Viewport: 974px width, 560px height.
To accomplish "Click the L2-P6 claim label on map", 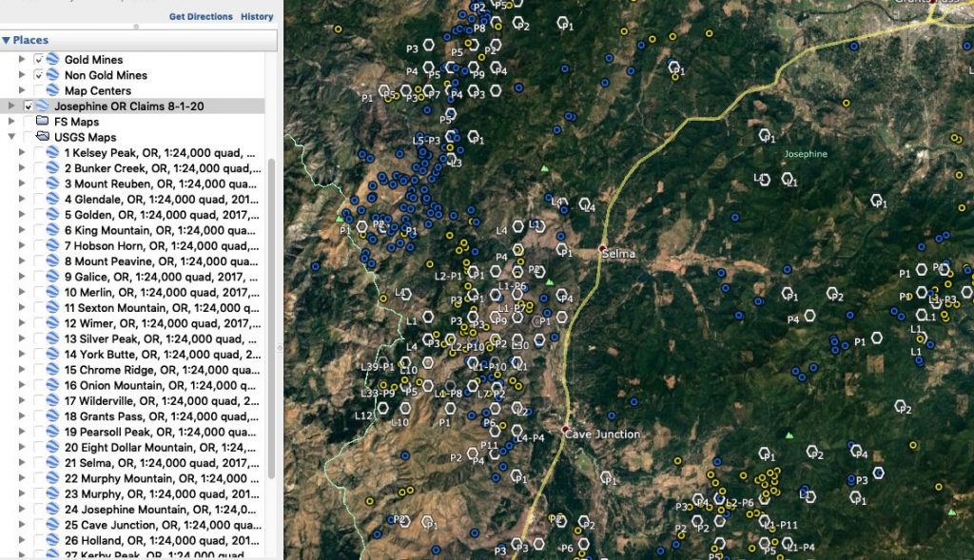I will (739, 503).
